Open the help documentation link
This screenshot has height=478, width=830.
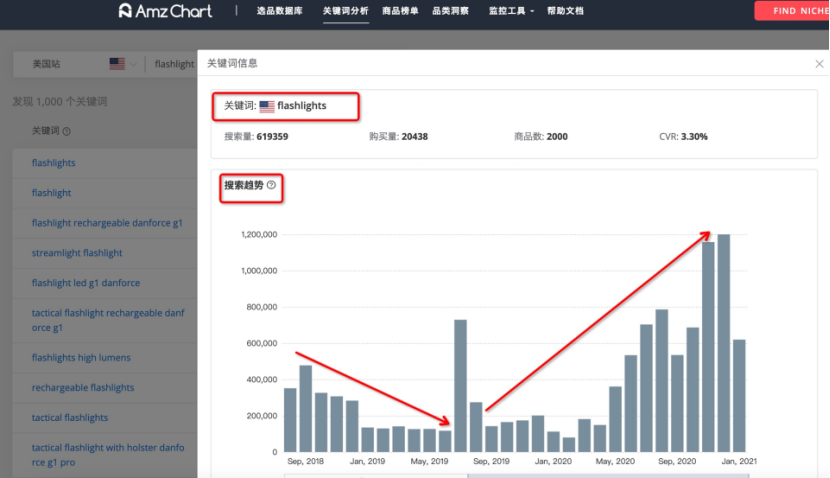coord(565,11)
